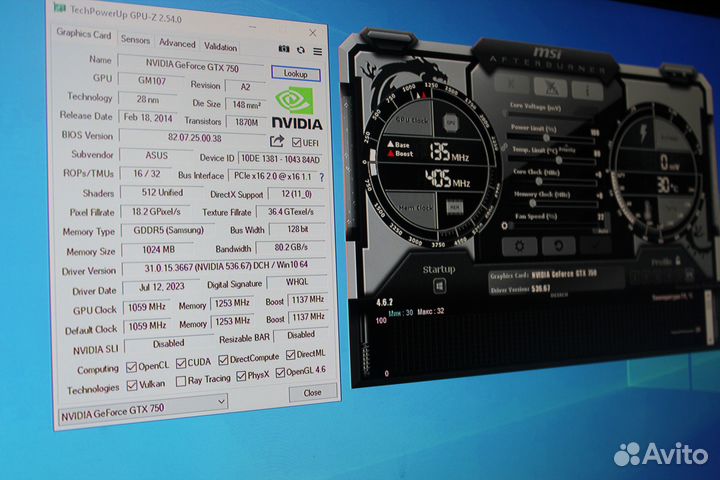This screenshot has height=480, width=720.
Task: Click the Profile lock icon
Action: 678,261
